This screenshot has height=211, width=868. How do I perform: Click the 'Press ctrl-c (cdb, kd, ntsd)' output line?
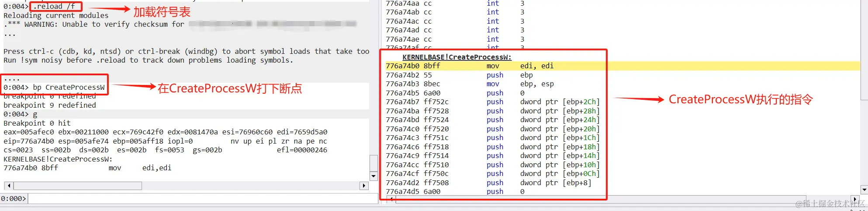point(187,51)
